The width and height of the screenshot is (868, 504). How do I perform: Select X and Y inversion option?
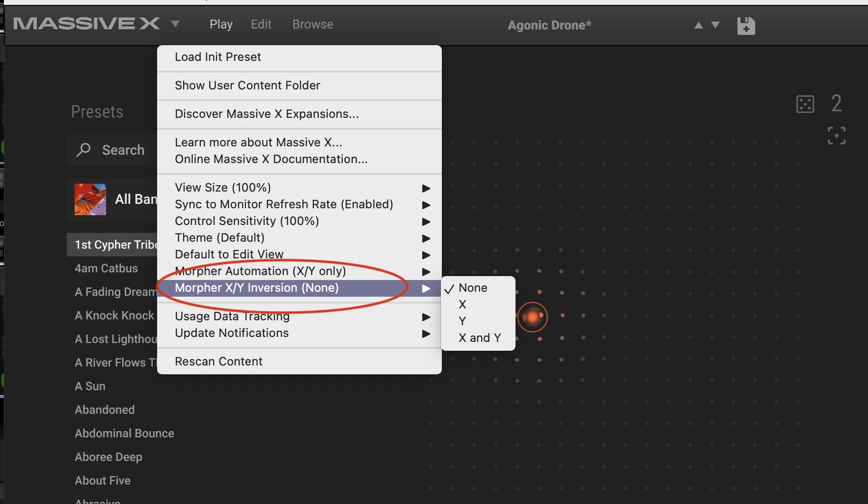click(x=479, y=338)
